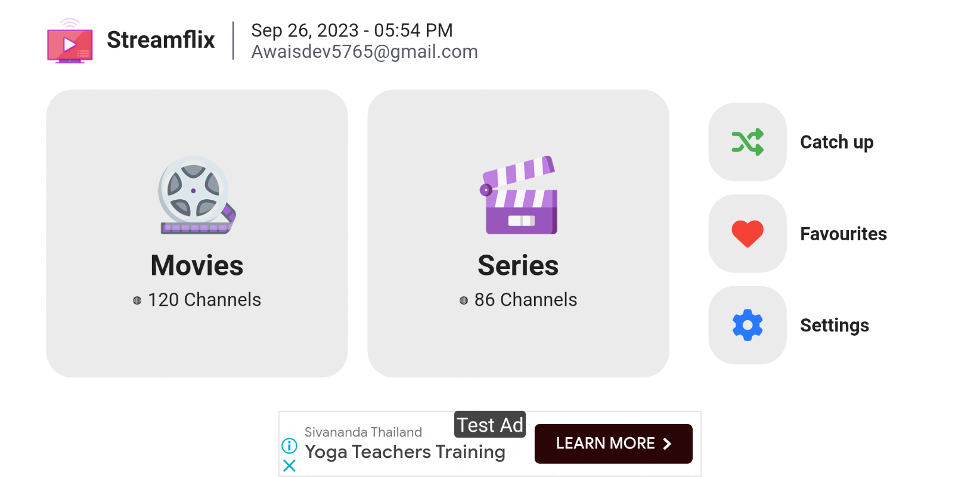Screen dimensions: 980x477
Task: Click the Awaisdev5765@gmail.com account email
Action: 364,52
